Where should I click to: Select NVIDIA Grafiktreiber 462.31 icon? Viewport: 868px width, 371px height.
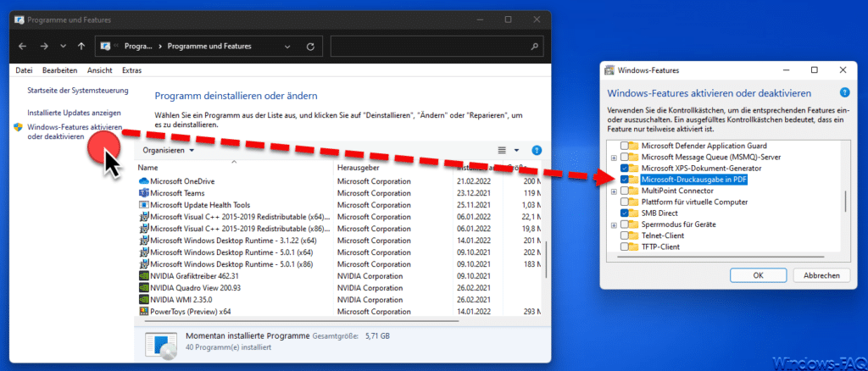click(144, 276)
